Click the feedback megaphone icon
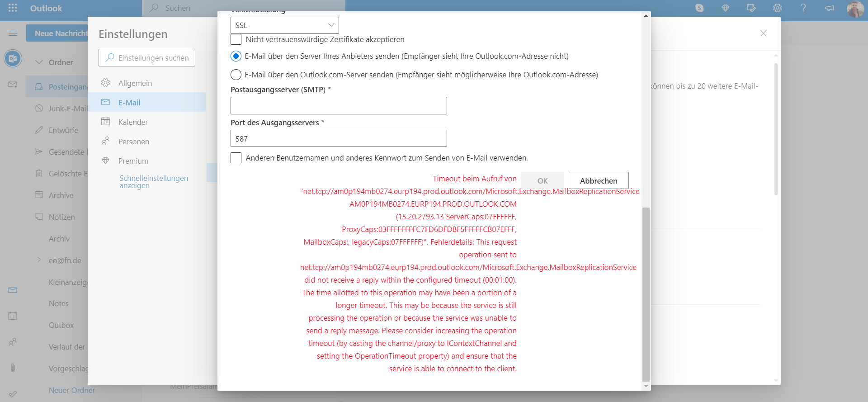868x402 pixels. 830,8
